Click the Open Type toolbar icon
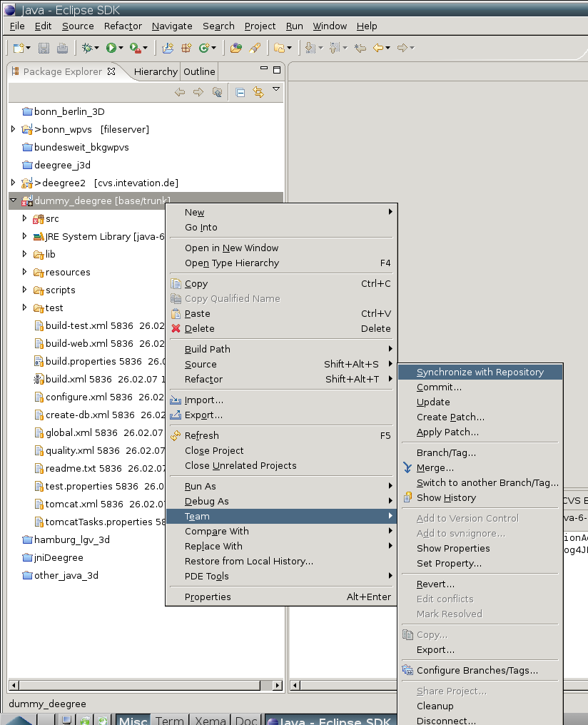This screenshot has height=725, width=588. tap(236, 48)
